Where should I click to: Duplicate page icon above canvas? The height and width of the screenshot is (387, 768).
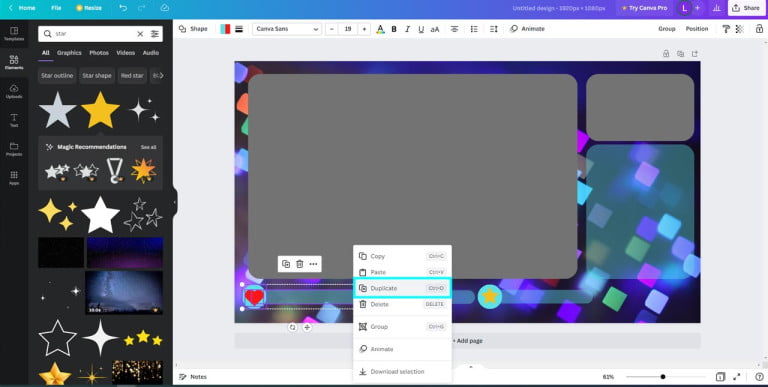(x=680, y=54)
